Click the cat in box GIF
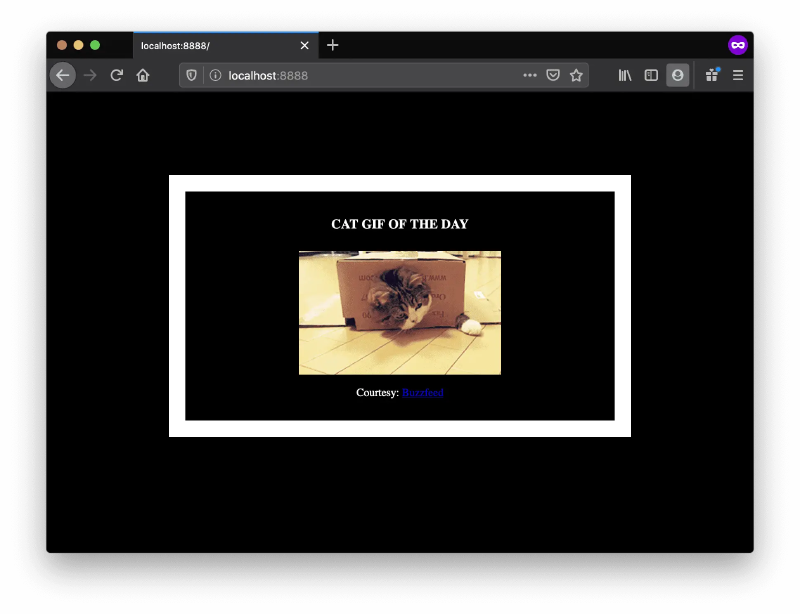Image resolution: width=800 pixels, height=614 pixels. [x=400, y=313]
